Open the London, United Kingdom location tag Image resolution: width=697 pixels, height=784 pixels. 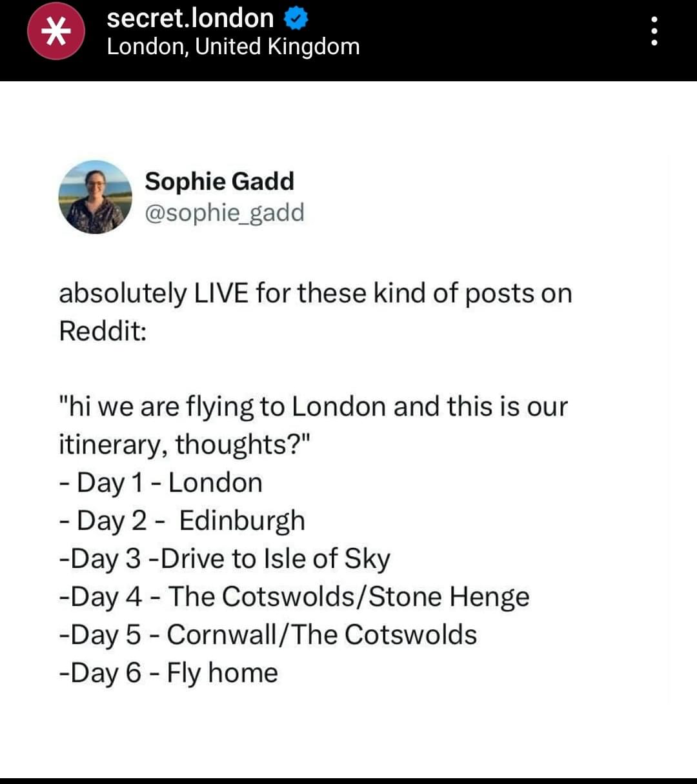tap(233, 47)
